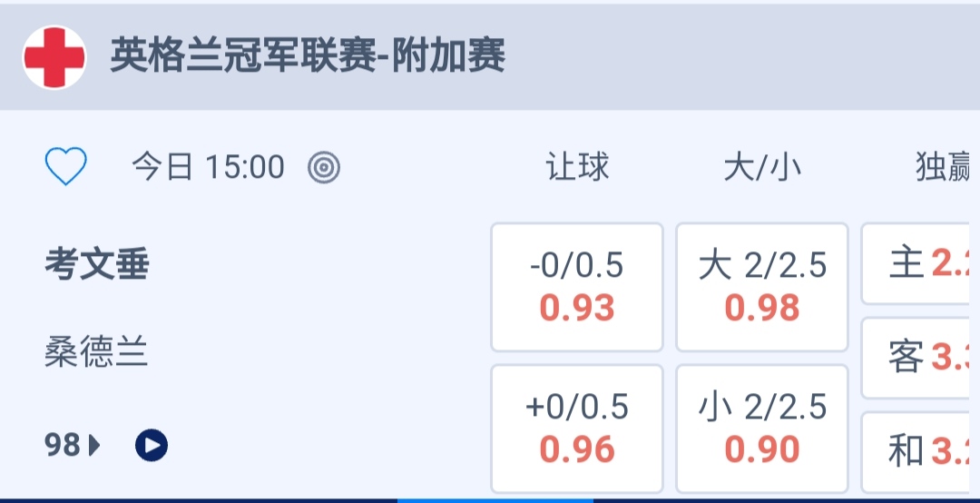Open team 考文垂 match details
The width and height of the screenshot is (980, 503).
tap(97, 264)
